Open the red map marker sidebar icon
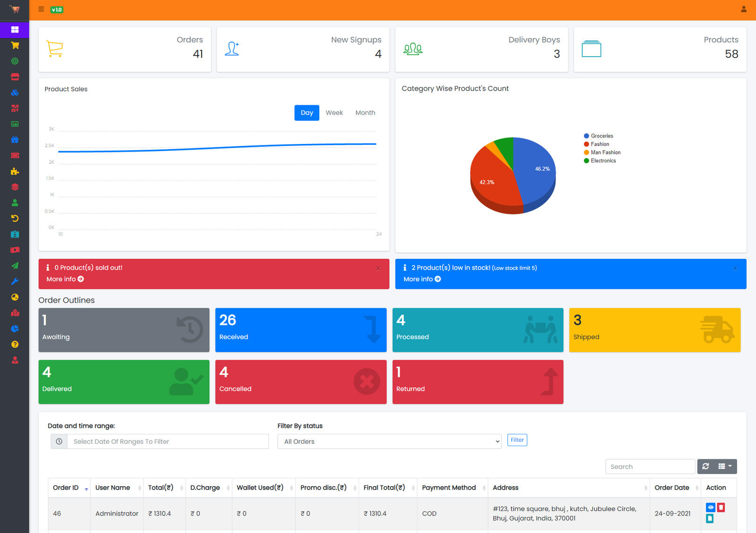 click(x=15, y=313)
